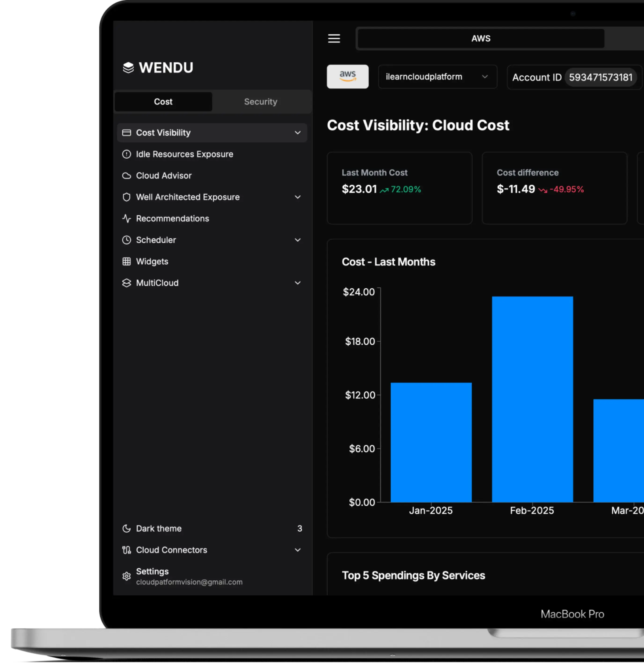Click the Well Architected Exposure shield icon

point(127,197)
